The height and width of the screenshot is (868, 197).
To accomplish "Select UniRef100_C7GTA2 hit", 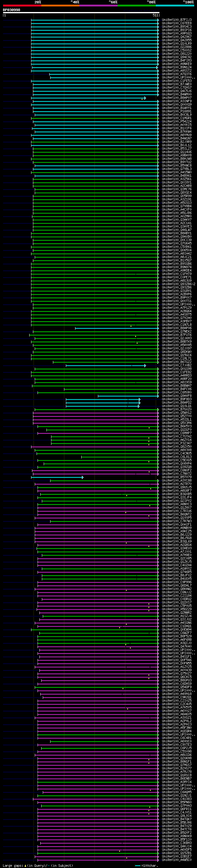I will point(177,436).
